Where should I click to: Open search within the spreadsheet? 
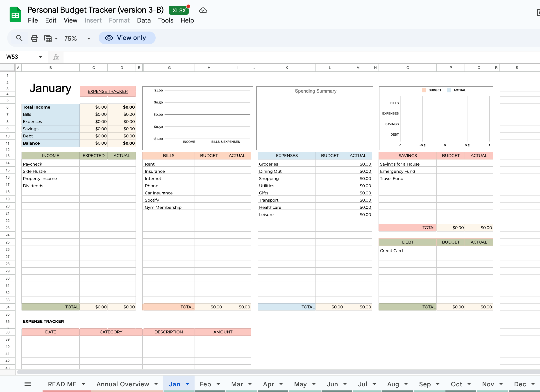click(19, 38)
